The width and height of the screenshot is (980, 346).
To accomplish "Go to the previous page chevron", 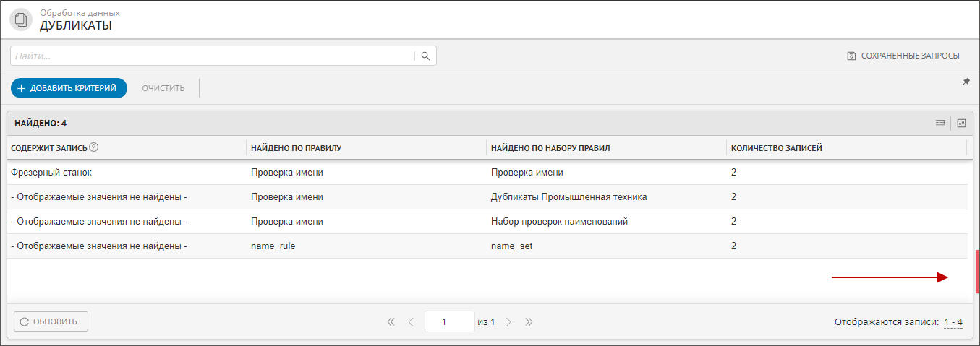I will pos(411,321).
